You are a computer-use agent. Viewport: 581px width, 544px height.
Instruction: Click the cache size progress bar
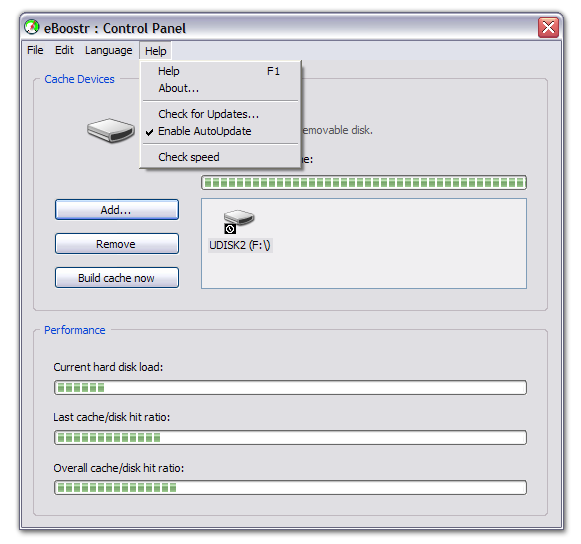pos(364,183)
